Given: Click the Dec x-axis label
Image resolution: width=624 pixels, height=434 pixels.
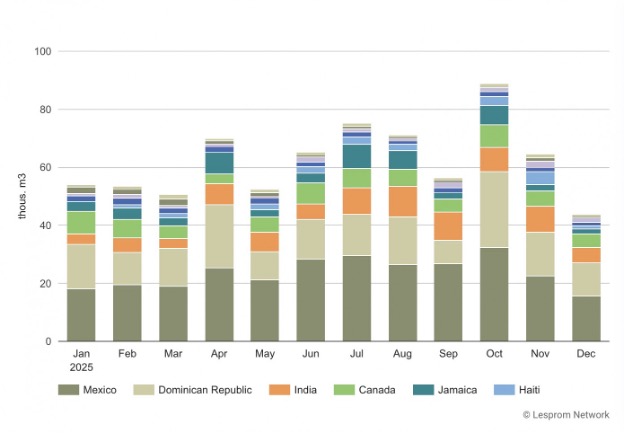Looking at the screenshot, I should pos(586,354).
